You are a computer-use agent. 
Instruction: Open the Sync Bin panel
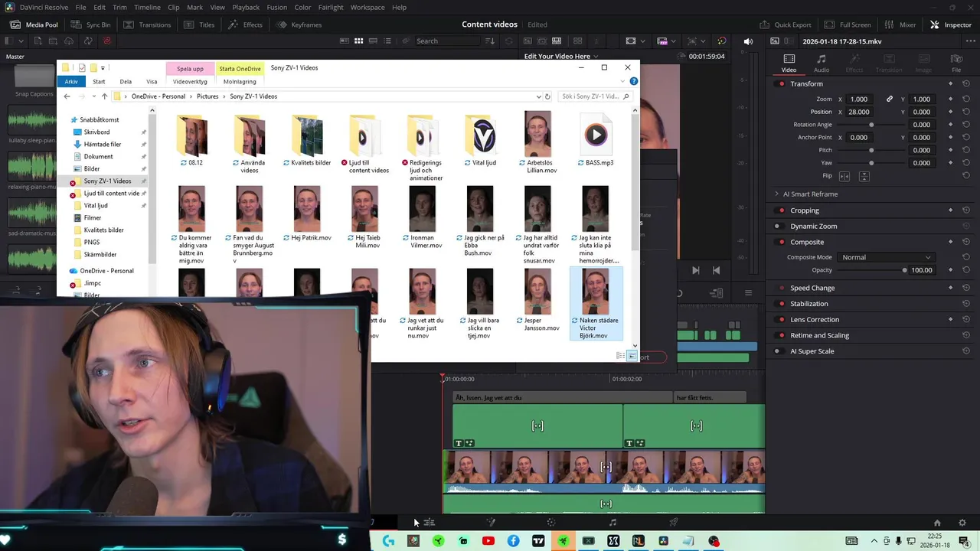[90, 24]
